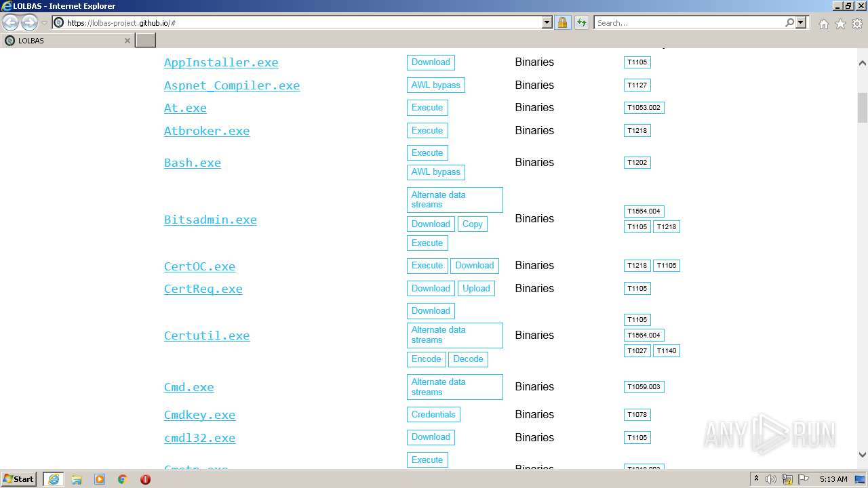Open the Bitsadmin.exe link

tap(210, 220)
